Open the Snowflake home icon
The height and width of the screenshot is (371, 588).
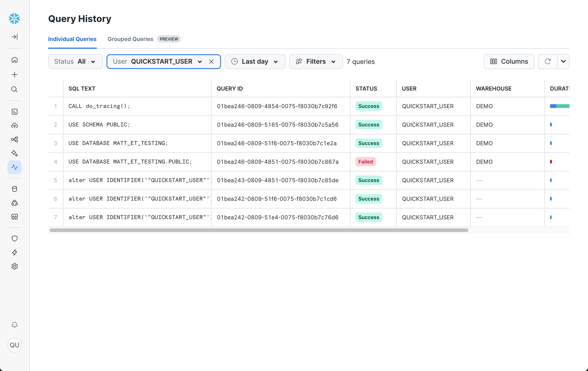point(15,60)
